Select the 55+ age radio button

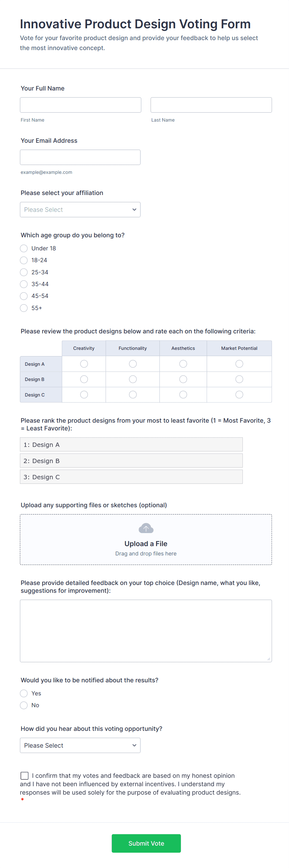(x=24, y=308)
